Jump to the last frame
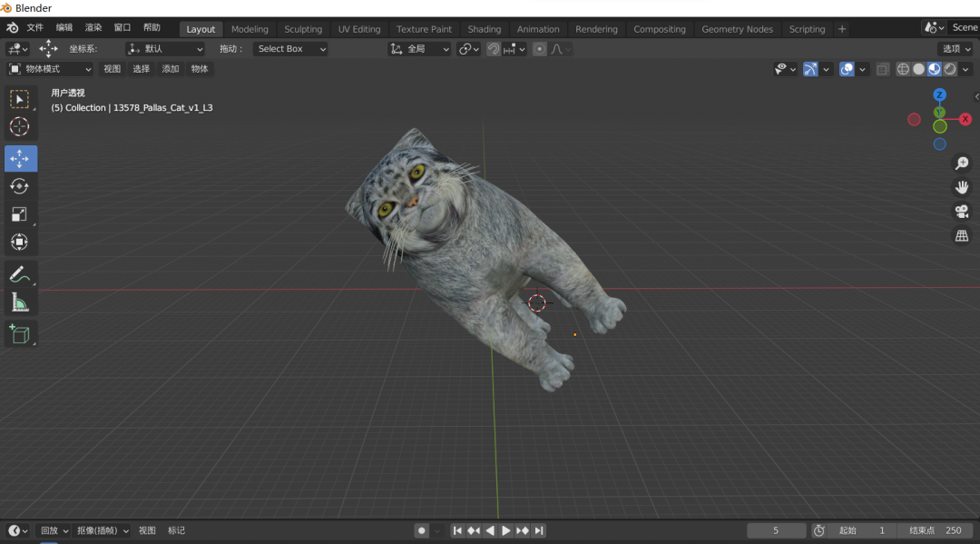The image size is (980, 544). tap(539, 531)
